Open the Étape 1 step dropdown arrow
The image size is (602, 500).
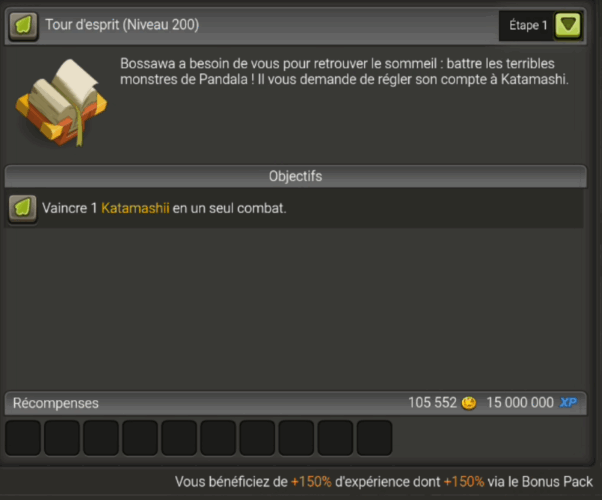[568, 25]
